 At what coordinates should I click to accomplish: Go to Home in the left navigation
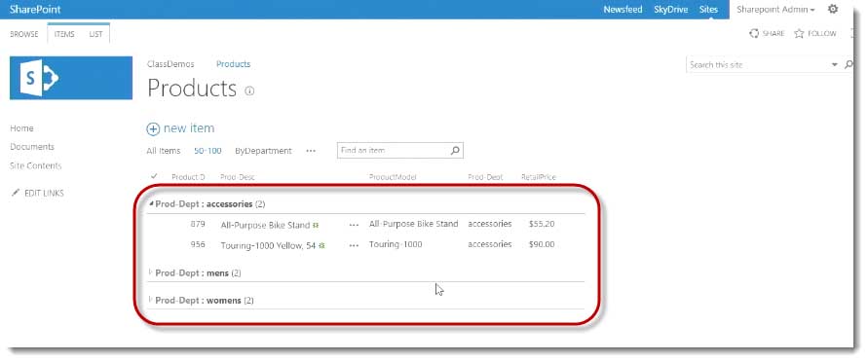(21, 128)
